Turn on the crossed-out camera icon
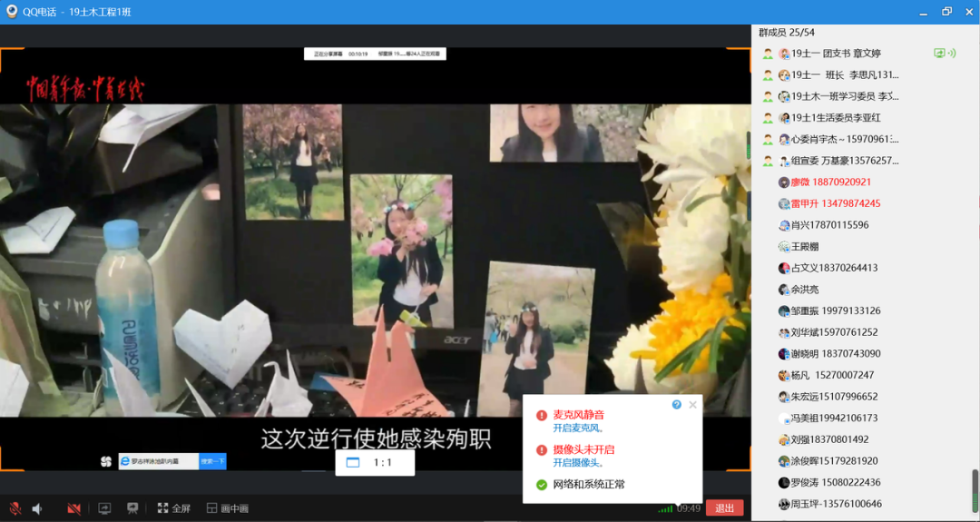This screenshot has width=980, height=522. pyautogui.click(x=73, y=508)
